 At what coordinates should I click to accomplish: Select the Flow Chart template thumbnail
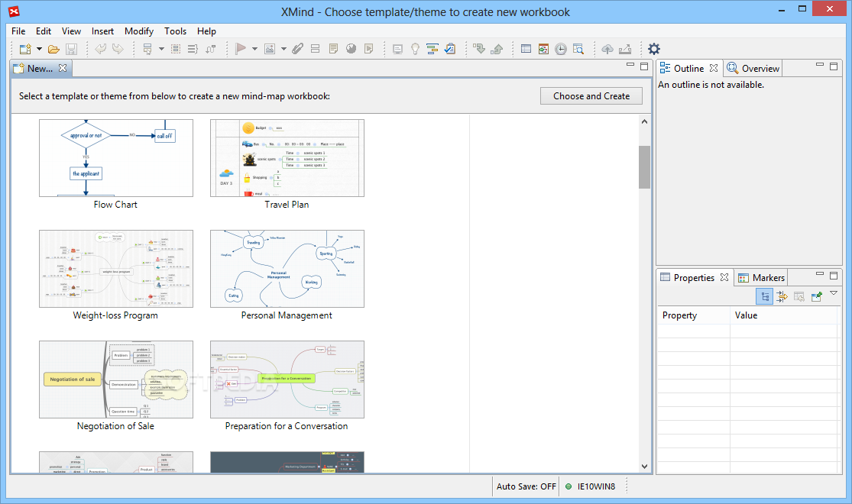click(x=115, y=158)
